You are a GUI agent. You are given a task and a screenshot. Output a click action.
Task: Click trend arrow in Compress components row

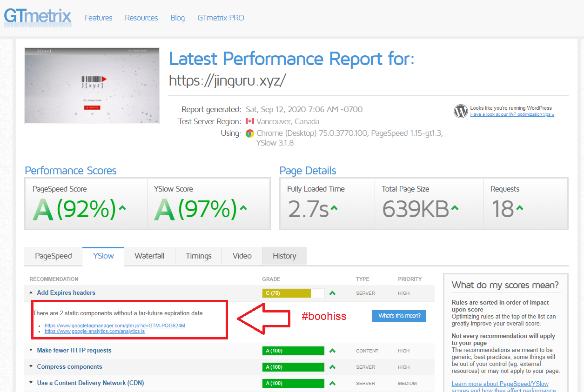tap(332, 367)
